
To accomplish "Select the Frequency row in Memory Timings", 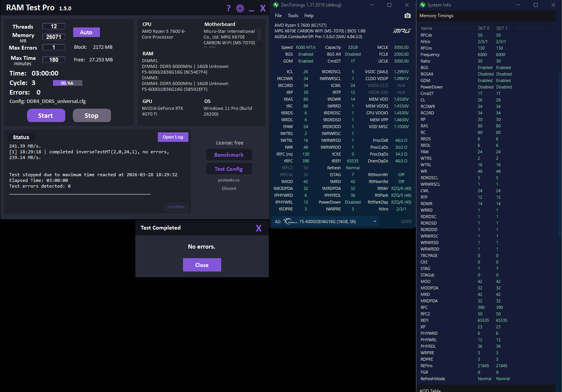I will point(486,55).
